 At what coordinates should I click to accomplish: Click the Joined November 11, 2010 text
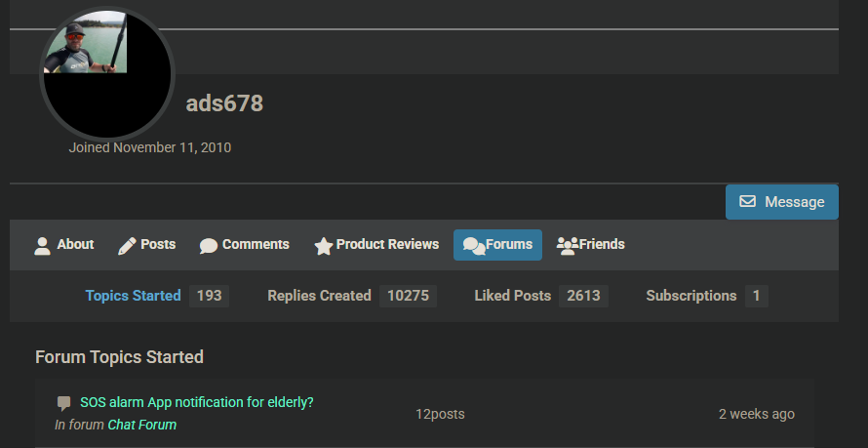point(149,147)
